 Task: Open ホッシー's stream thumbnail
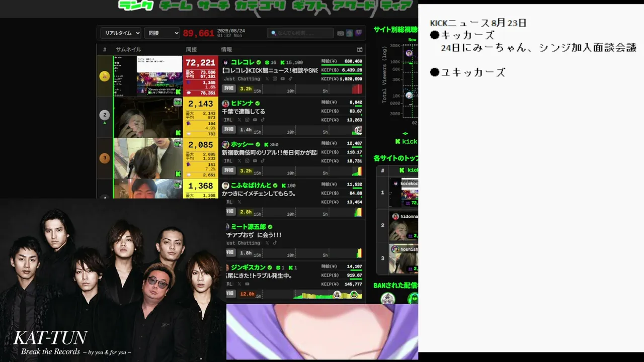coord(147,158)
